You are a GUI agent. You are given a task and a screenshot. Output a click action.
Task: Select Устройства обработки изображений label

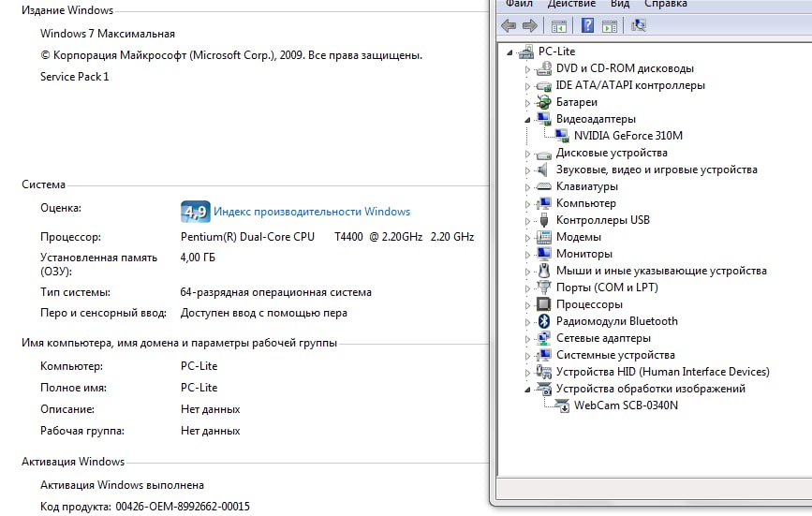(x=651, y=389)
